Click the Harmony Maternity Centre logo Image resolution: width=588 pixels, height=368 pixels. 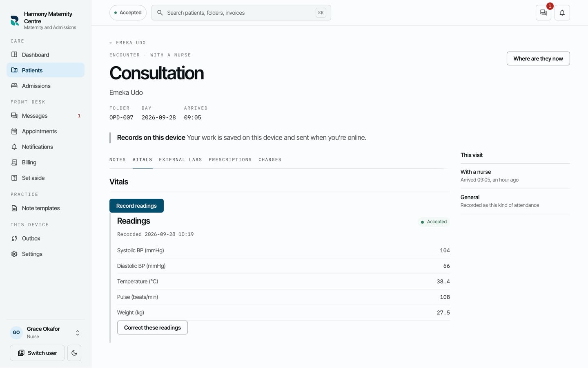[x=15, y=20]
